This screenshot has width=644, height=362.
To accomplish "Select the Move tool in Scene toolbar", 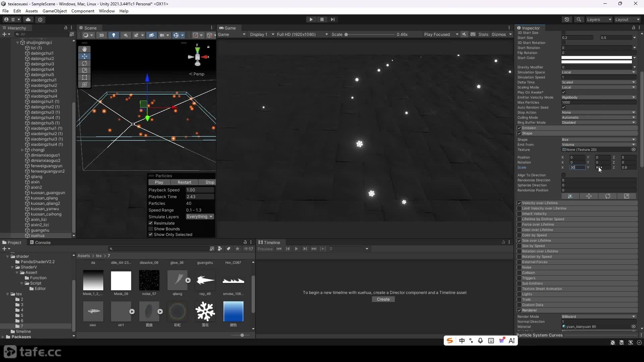I will tap(85, 56).
